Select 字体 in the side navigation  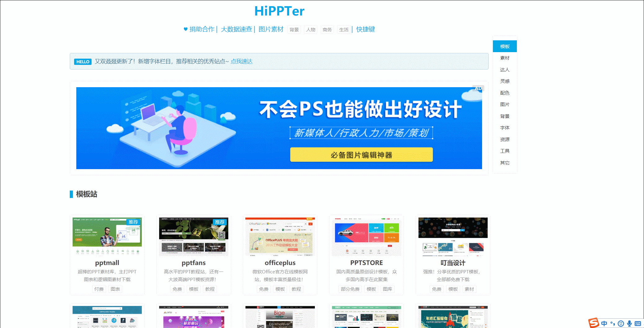point(505,128)
